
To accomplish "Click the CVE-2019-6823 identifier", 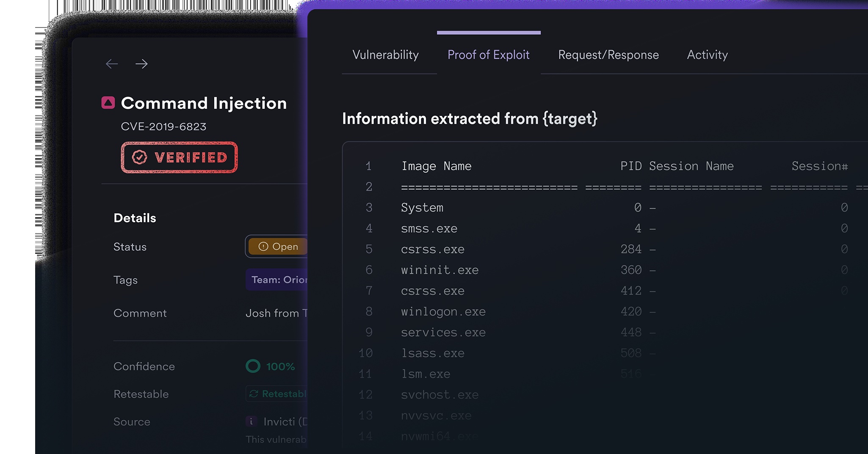I will [x=163, y=127].
